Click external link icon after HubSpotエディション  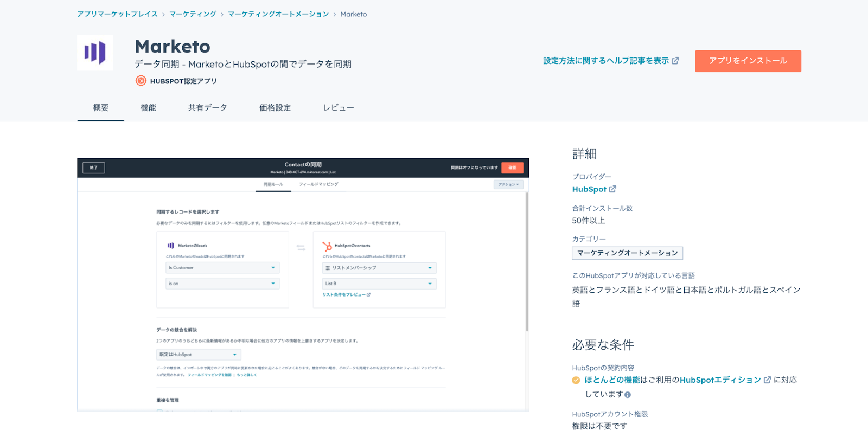(x=767, y=380)
